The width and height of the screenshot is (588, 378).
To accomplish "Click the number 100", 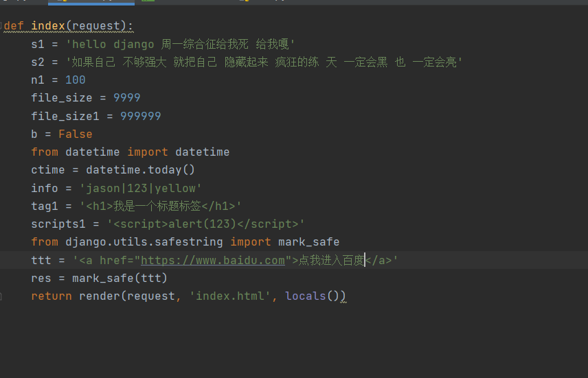I will pyautogui.click(x=76, y=80).
